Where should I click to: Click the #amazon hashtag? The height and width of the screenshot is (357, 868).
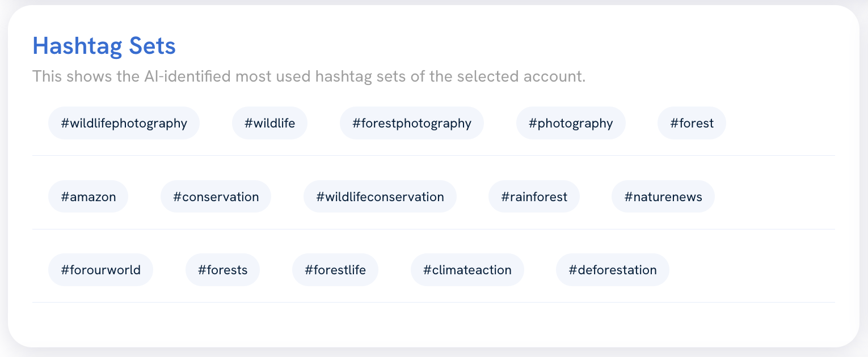(x=88, y=196)
